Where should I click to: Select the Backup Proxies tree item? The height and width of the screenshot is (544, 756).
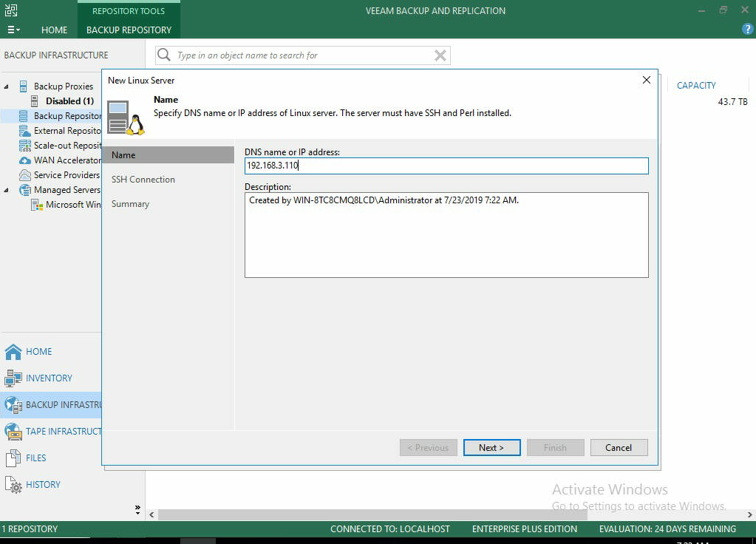(x=63, y=86)
